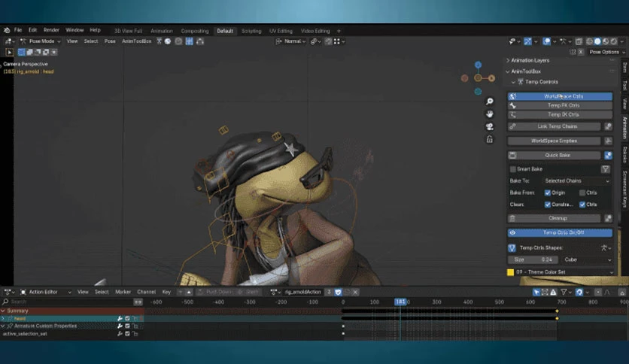Click the blue Z axis gizmo ball
This screenshot has width=629, height=364.
click(x=478, y=65)
